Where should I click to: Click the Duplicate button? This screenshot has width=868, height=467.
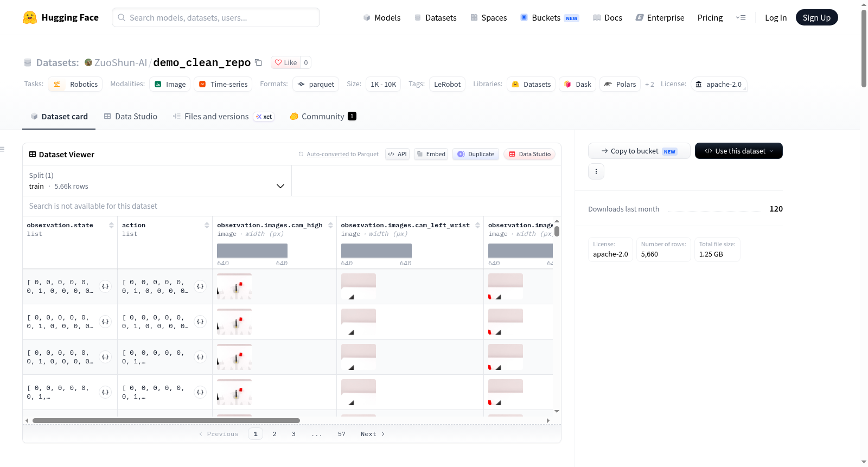476,154
